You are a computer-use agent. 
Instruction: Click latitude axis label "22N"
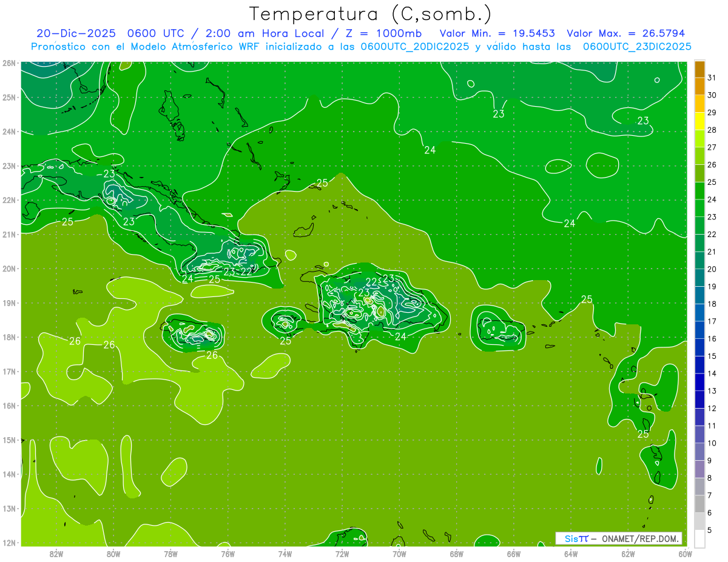point(8,200)
